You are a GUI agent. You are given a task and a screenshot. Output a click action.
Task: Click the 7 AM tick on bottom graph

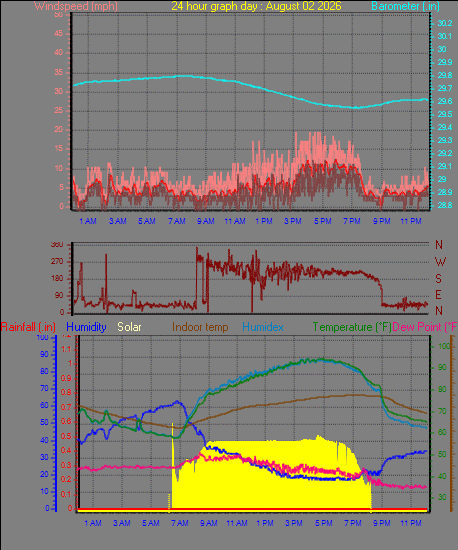click(180, 523)
